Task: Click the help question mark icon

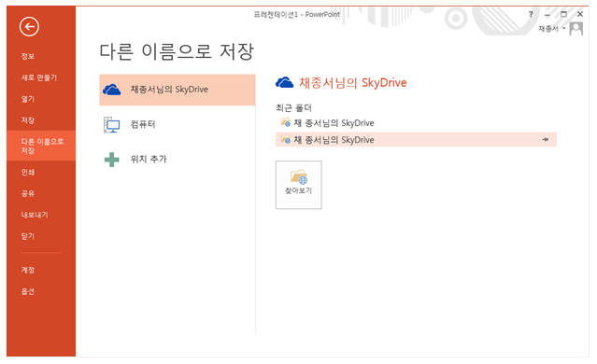Action: 531,14
